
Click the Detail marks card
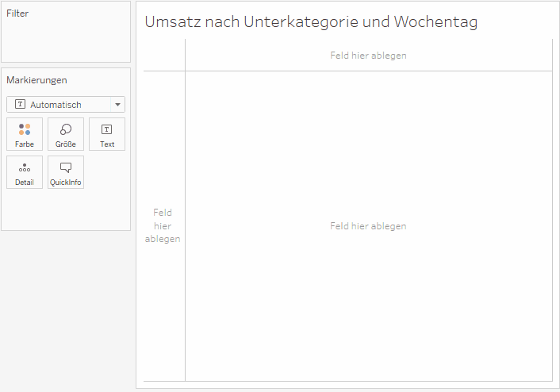(x=25, y=172)
